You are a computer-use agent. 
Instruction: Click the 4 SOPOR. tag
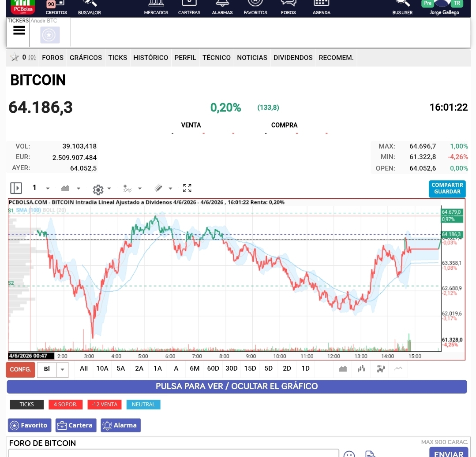pyautogui.click(x=66, y=404)
